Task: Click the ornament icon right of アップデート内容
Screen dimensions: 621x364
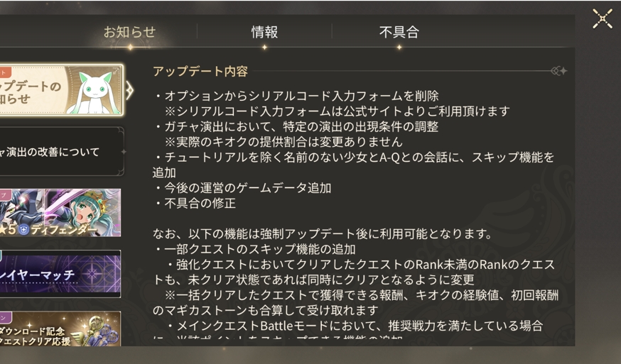Action: (559, 71)
